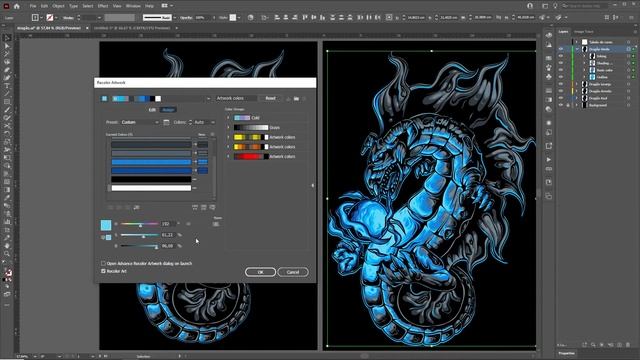Click the Dragón Verde layer thumbnail
Screen dimensions: 640x360
(584, 49)
